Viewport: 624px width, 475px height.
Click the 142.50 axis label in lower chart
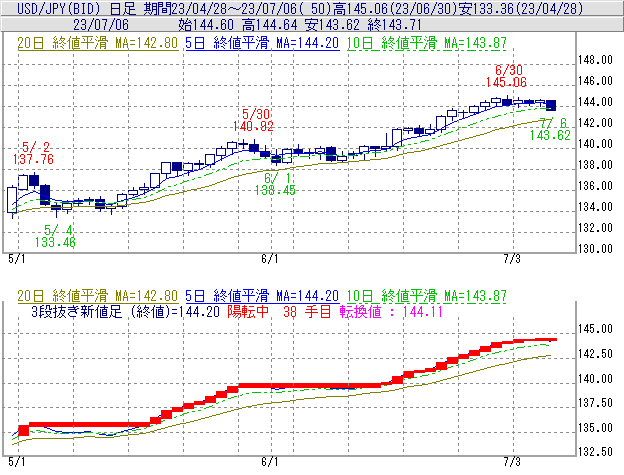[595, 354]
